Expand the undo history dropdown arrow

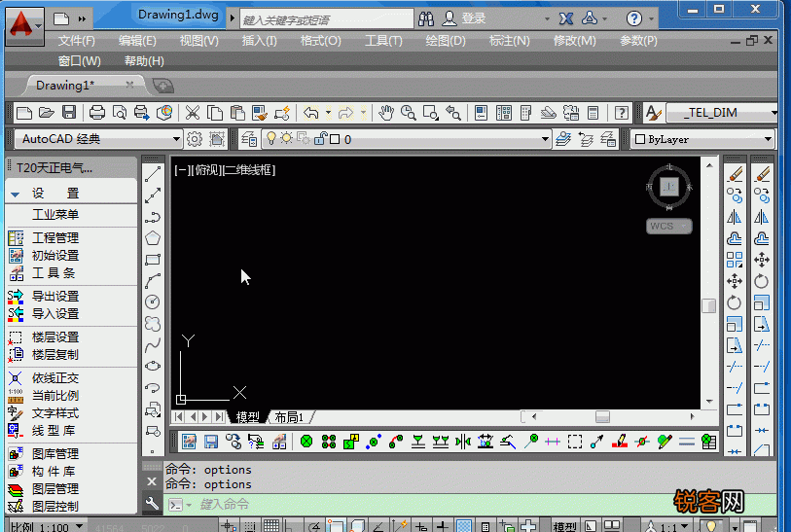click(x=328, y=113)
